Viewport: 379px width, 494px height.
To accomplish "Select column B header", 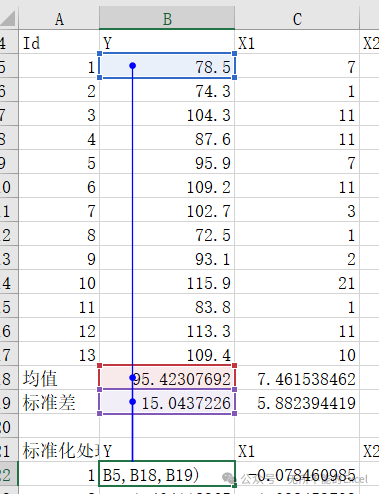I will pyautogui.click(x=167, y=19).
